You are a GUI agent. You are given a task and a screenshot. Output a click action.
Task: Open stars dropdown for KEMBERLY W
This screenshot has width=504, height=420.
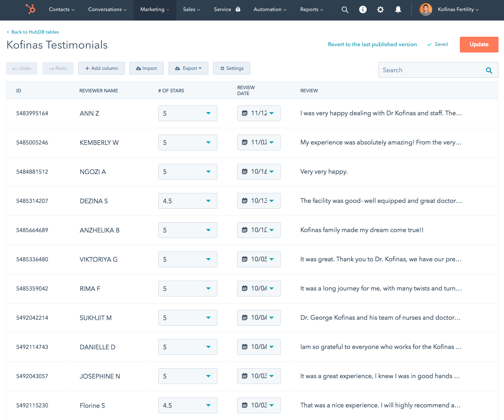click(188, 142)
